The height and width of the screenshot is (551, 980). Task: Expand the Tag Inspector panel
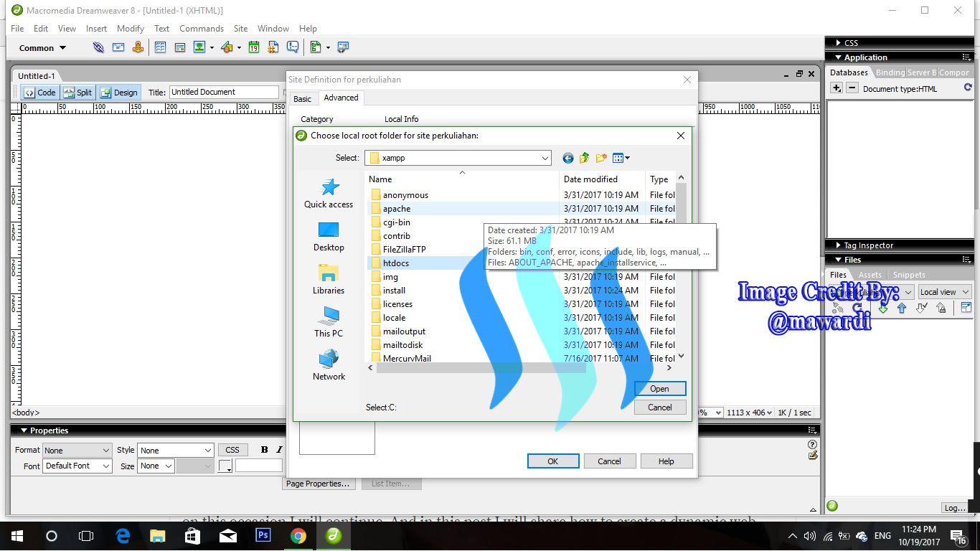pyautogui.click(x=838, y=245)
